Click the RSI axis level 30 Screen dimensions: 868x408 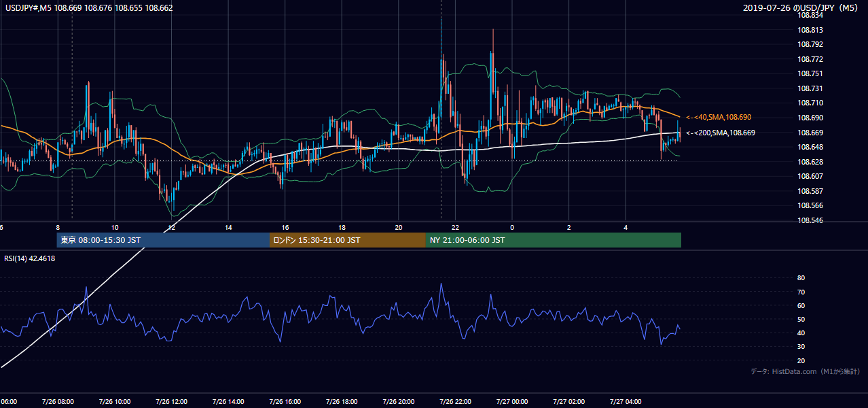[801, 347]
